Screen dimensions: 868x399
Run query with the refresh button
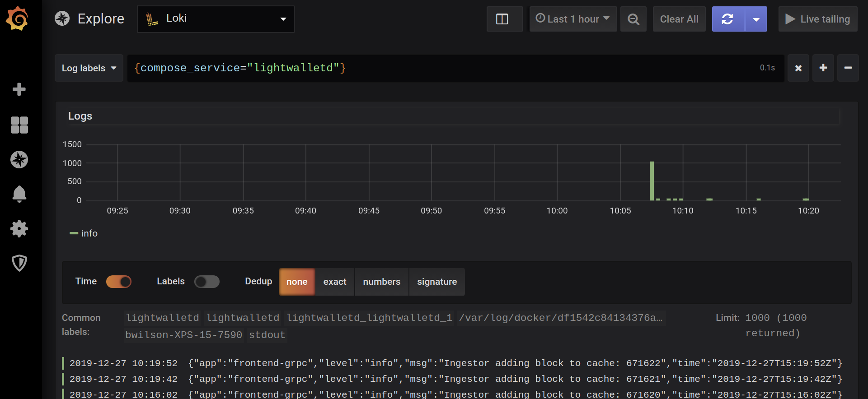point(727,19)
